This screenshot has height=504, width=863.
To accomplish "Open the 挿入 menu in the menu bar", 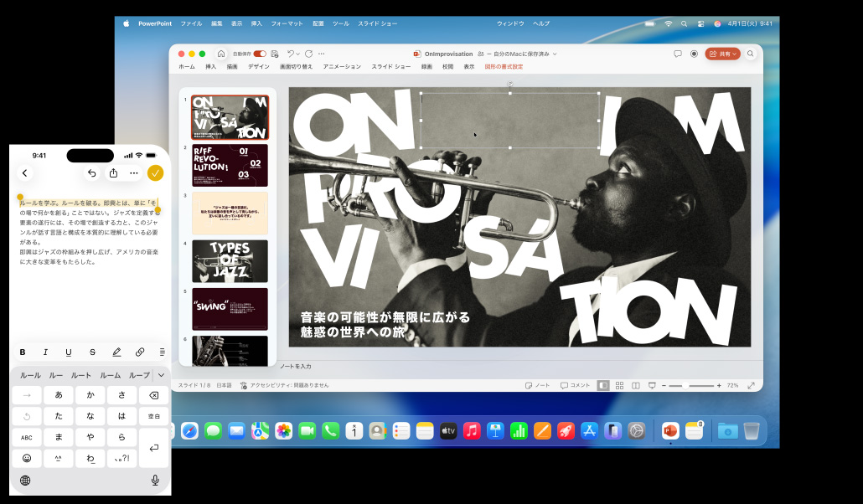I will 256,23.
